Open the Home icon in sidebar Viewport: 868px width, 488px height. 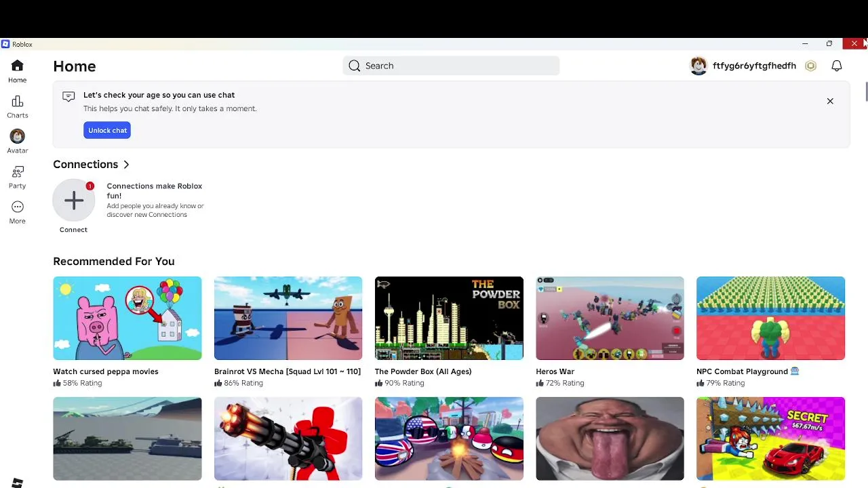coord(17,66)
